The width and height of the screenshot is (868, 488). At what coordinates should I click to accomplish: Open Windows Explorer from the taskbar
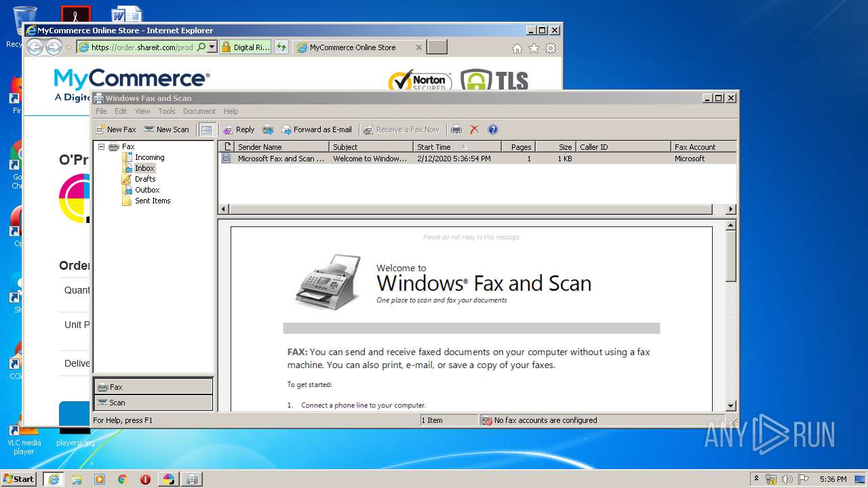pyautogui.click(x=77, y=479)
